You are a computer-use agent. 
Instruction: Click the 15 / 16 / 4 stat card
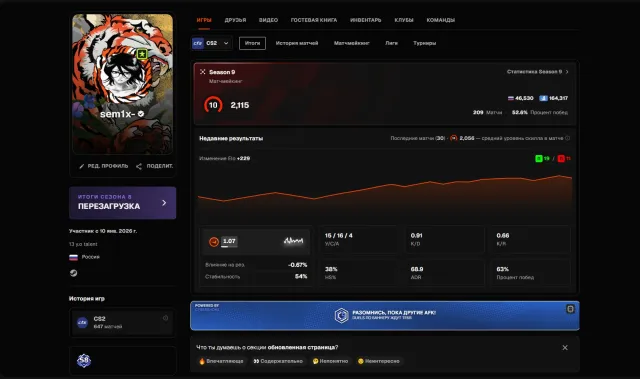point(358,239)
